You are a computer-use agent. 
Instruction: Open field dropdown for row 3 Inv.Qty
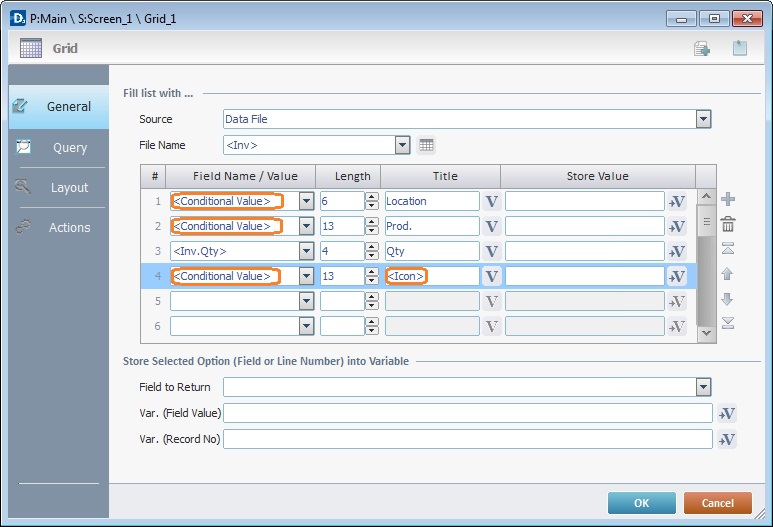306,251
